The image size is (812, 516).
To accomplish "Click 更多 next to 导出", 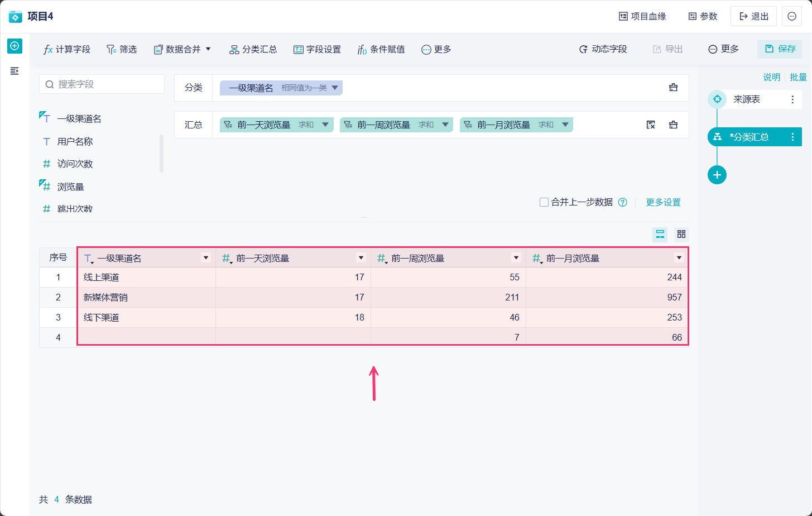I will point(724,49).
